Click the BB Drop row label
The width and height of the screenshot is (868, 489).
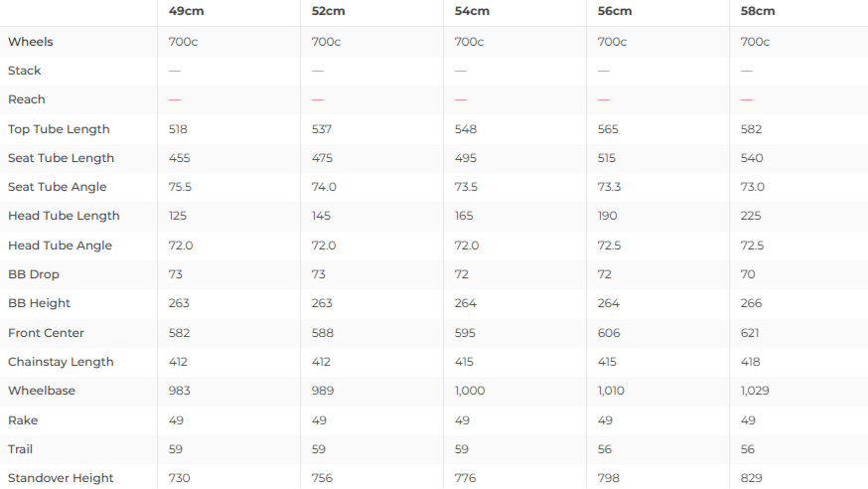pos(33,274)
